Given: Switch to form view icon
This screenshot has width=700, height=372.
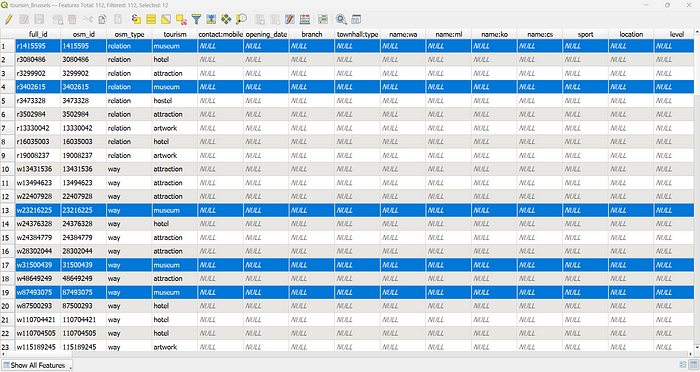Looking at the screenshot, I should coord(682,365).
